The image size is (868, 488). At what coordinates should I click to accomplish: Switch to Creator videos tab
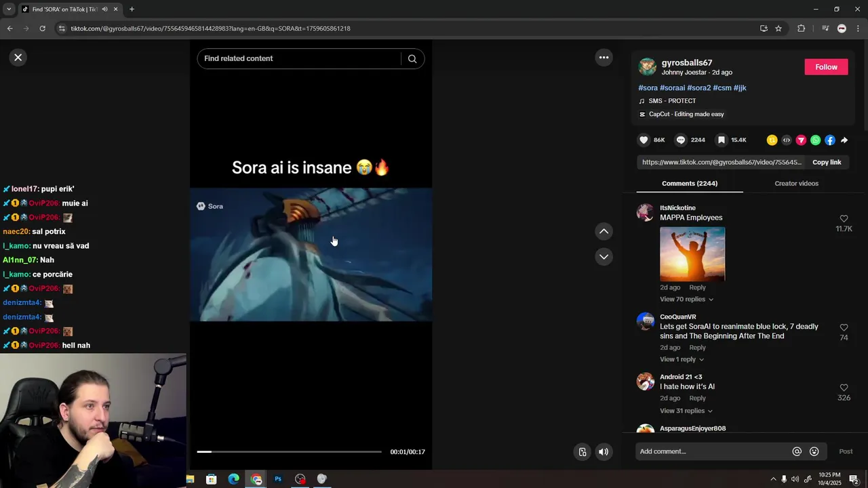tap(796, 184)
